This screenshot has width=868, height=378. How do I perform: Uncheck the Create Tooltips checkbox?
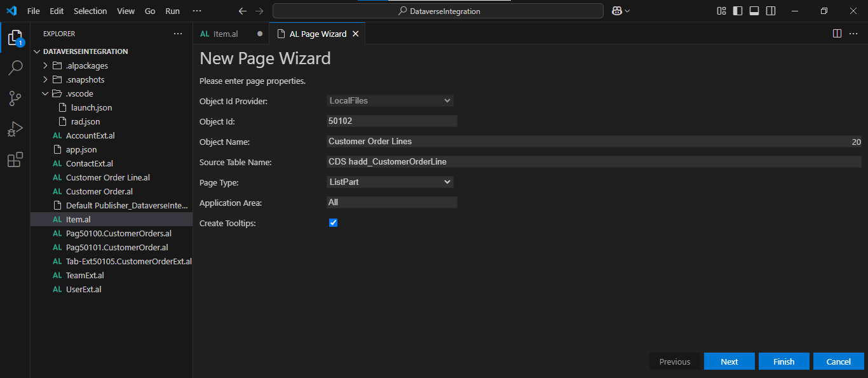334,223
